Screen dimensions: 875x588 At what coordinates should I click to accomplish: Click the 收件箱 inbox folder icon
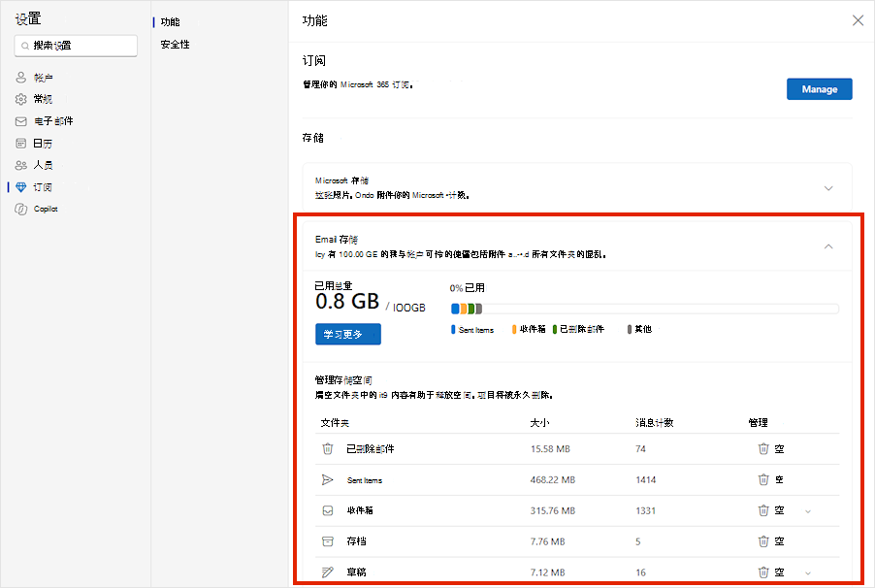[x=328, y=510]
